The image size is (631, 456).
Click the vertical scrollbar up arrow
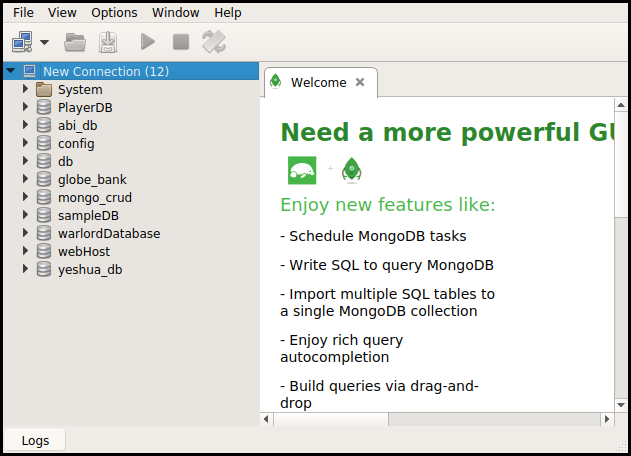click(621, 105)
